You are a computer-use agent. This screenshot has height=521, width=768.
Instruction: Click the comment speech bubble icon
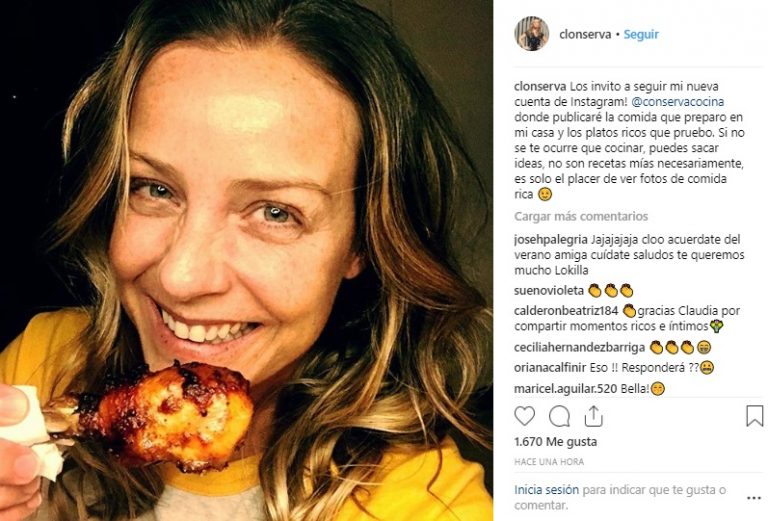tap(560, 416)
